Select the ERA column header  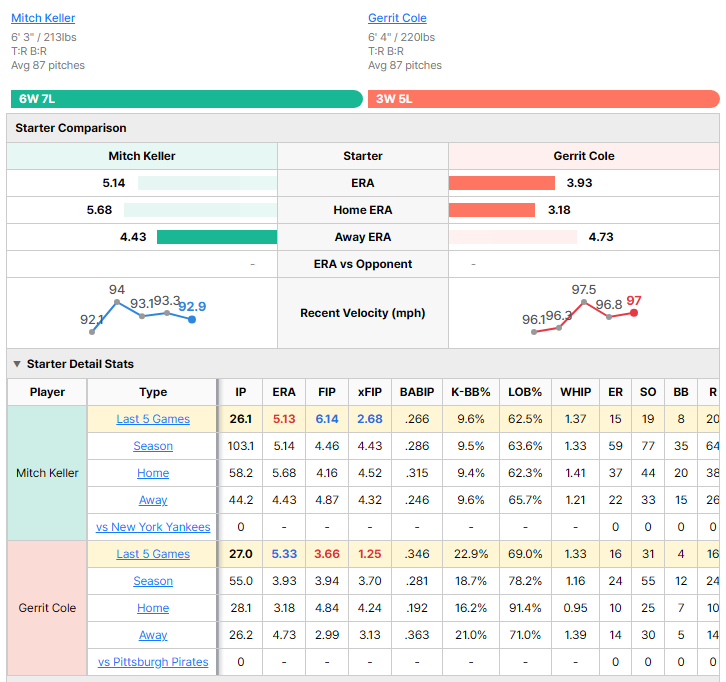[x=284, y=392]
